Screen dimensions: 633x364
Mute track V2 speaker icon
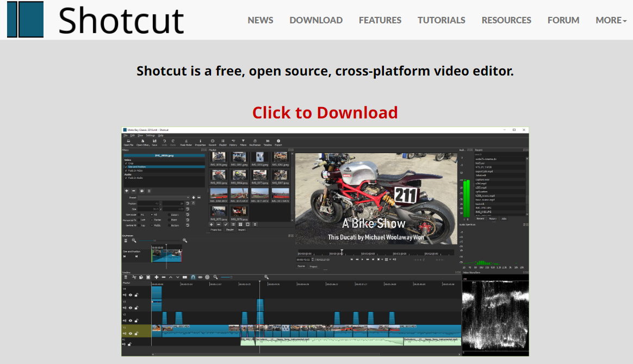point(125,321)
